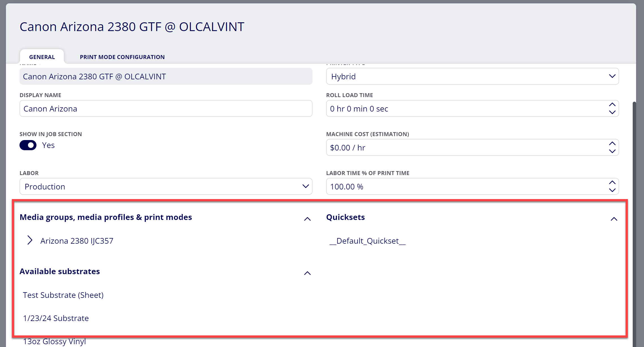The width and height of the screenshot is (644, 347).
Task: Toggle Show In Job Section switch
Action: (x=28, y=145)
